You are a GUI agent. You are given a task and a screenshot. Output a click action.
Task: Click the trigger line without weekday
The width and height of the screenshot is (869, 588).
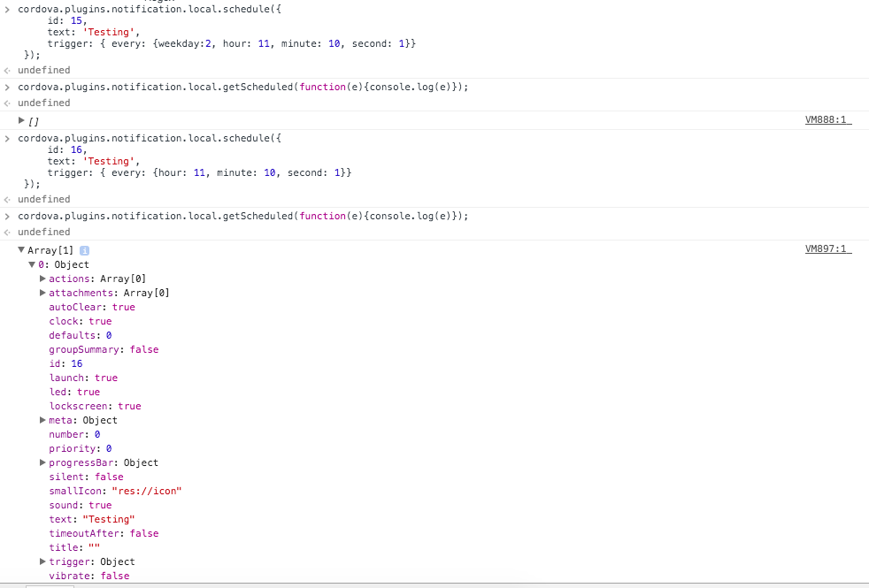click(199, 172)
